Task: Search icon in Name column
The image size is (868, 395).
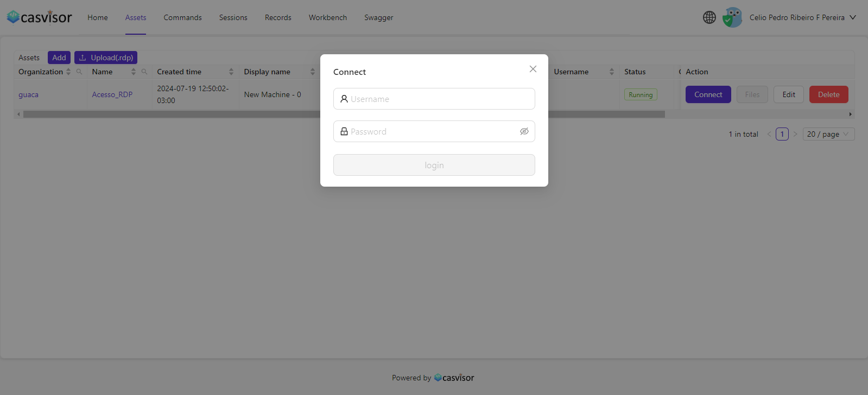Action: point(144,72)
